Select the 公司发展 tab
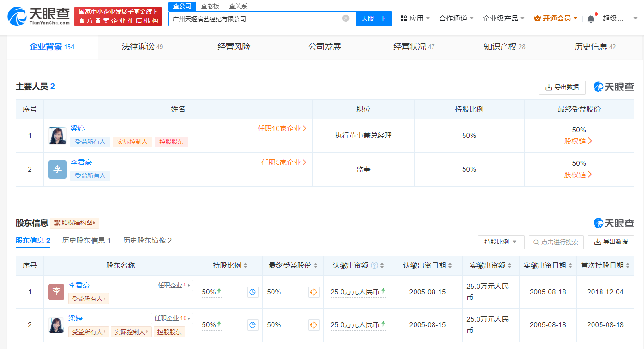The width and height of the screenshot is (644, 349). pos(324,47)
